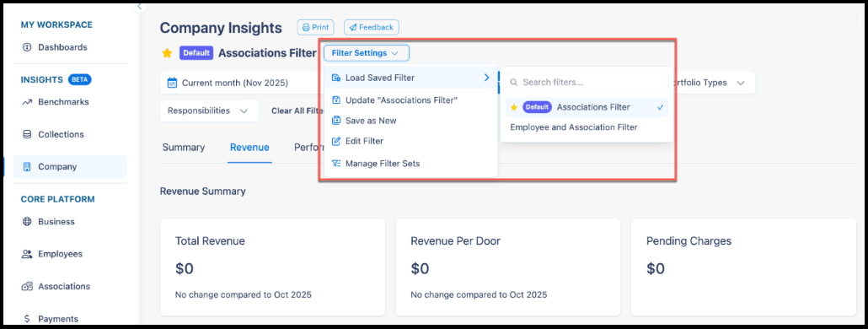The width and height of the screenshot is (868, 329).
Task: Expand the Portfolio Types dropdown
Action: [x=714, y=83]
